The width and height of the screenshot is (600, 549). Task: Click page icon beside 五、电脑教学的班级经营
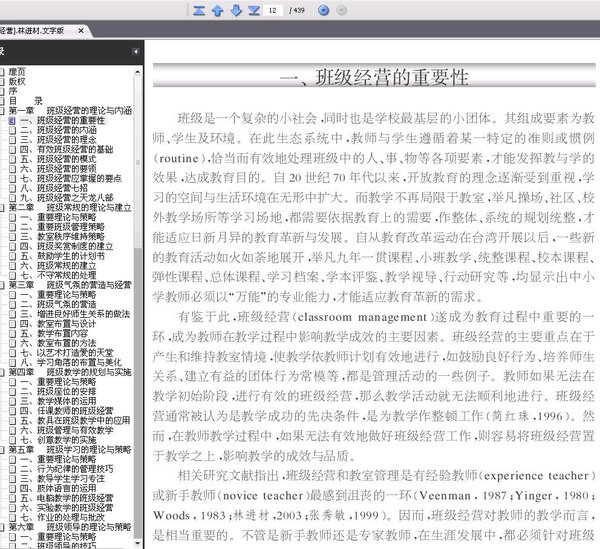click(x=13, y=498)
